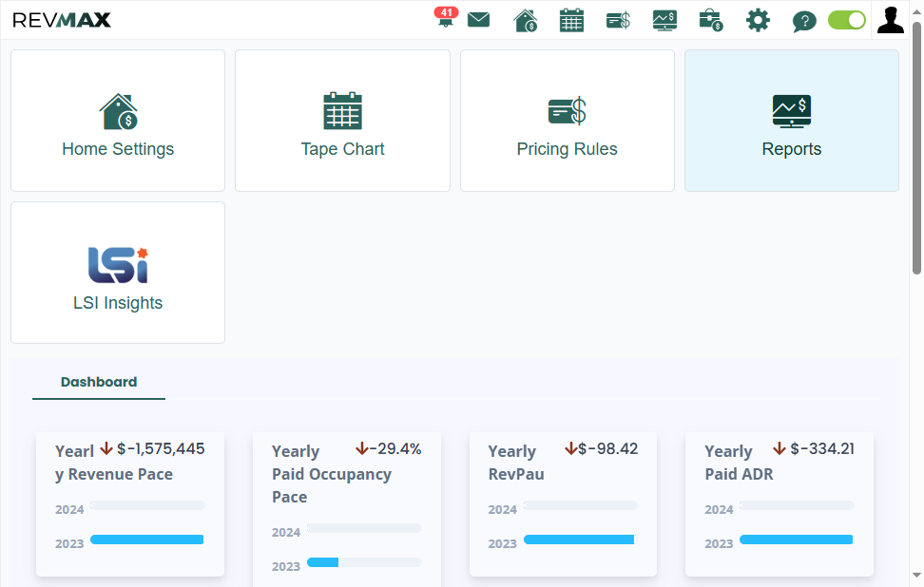Click the 2024 bar in Revenue Pace card
This screenshot has width=924, height=587.
[148, 505]
